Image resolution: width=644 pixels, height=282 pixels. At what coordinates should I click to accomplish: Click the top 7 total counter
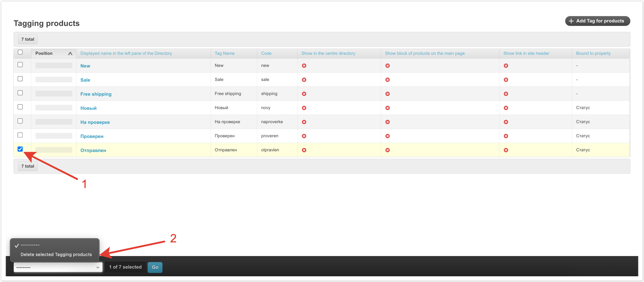(28, 39)
